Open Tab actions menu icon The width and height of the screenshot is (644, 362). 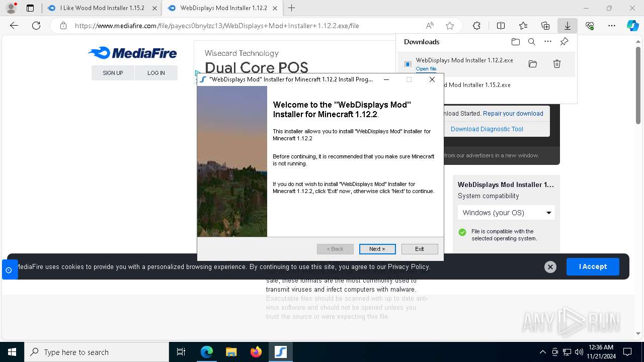[x=30, y=8]
